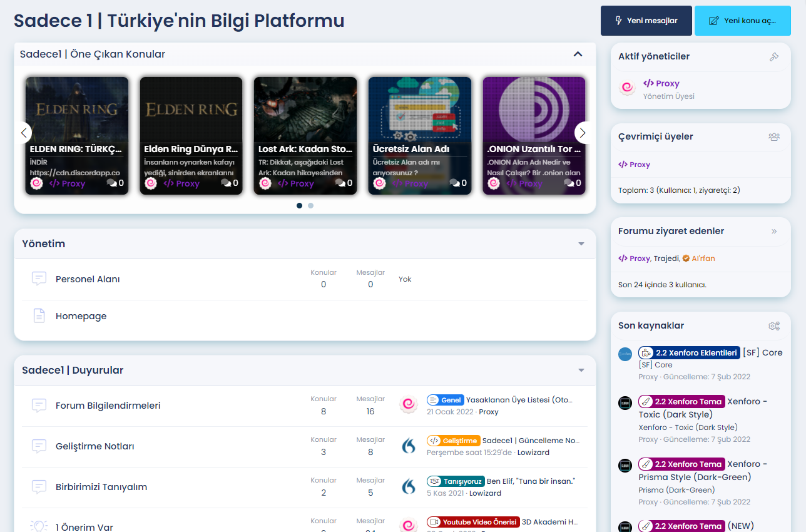Collapse the Yönetim category
Screen dimensions: 806x532
pos(581,244)
